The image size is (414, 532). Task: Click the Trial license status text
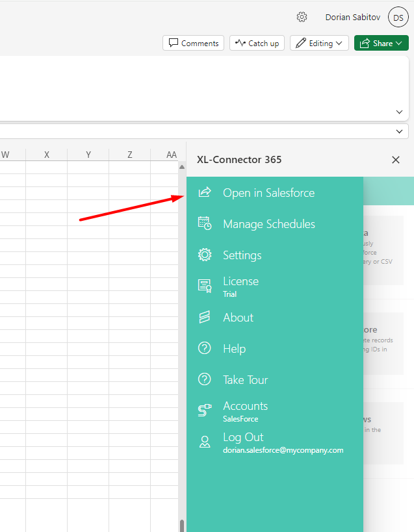coord(229,294)
